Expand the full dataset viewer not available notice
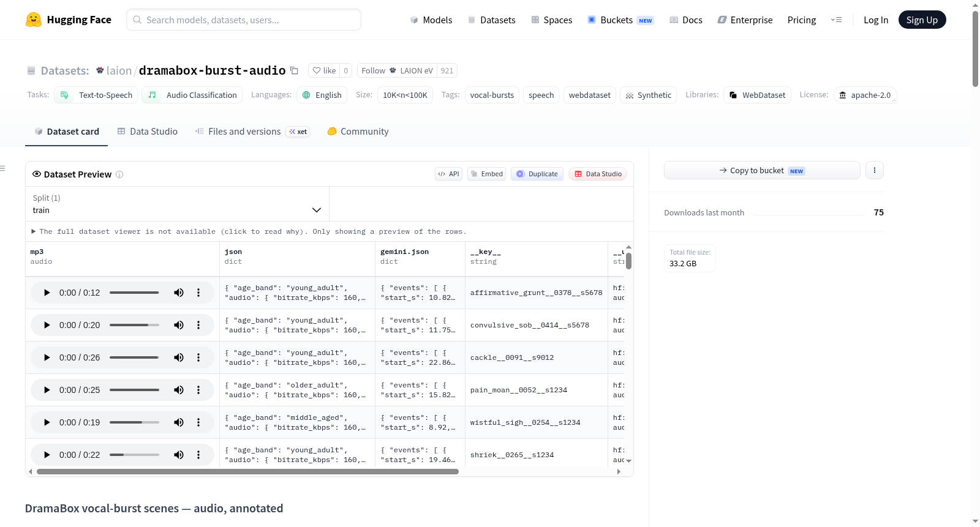 click(x=249, y=231)
